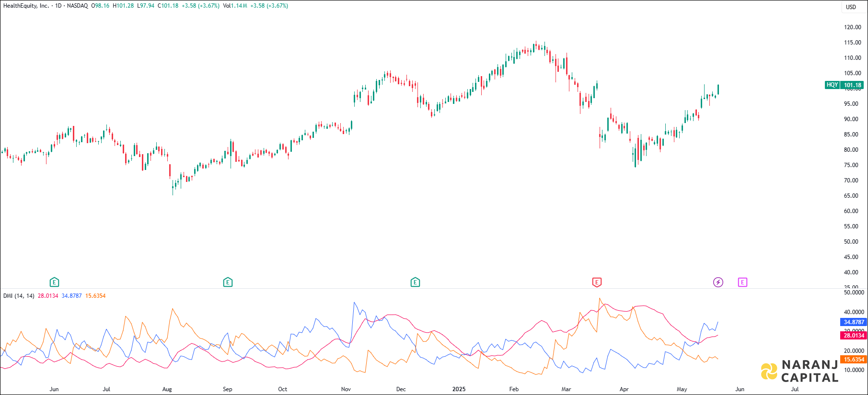Open the green earnings marker above Sep
This screenshot has height=395, width=868.
(x=228, y=282)
